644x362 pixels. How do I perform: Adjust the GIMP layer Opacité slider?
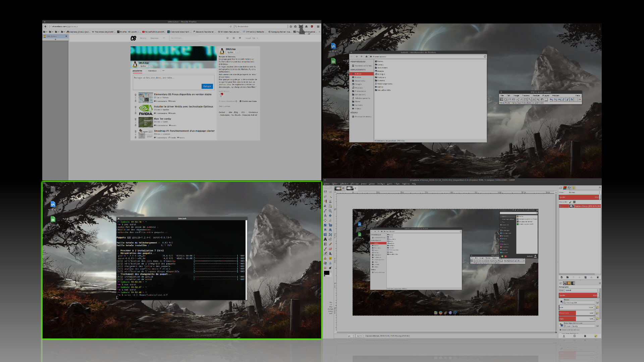tap(579, 197)
